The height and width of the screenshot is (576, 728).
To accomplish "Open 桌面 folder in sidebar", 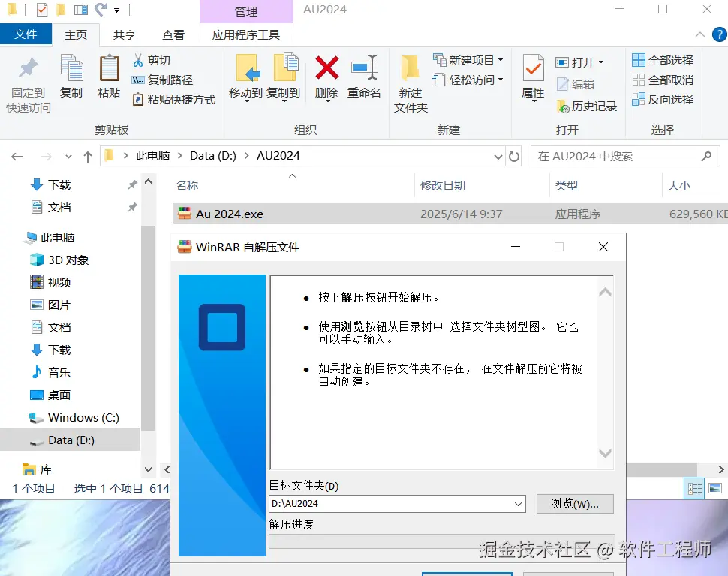I will tap(59, 395).
